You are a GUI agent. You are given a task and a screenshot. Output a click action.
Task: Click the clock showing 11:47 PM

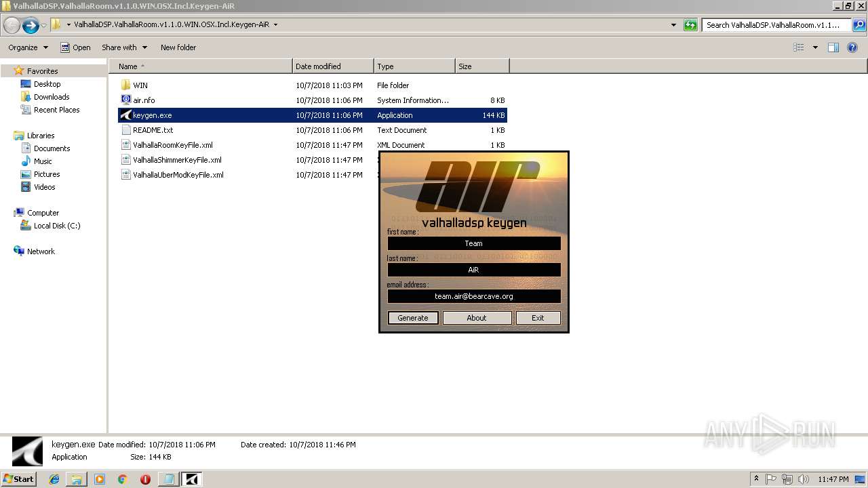833,479
